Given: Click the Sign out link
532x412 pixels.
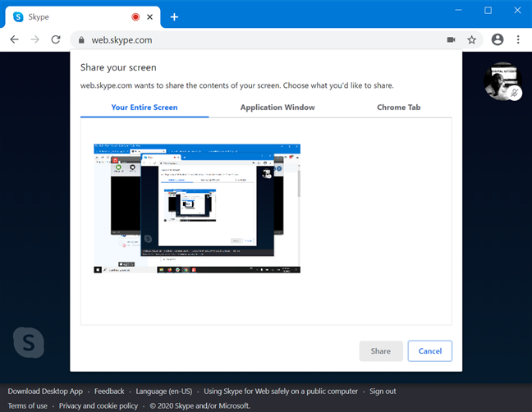Looking at the screenshot, I should pos(383,391).
